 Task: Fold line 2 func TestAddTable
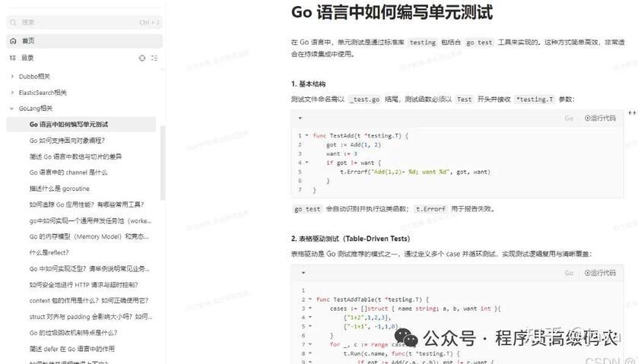pyautogui.click(x=310, y=299)
